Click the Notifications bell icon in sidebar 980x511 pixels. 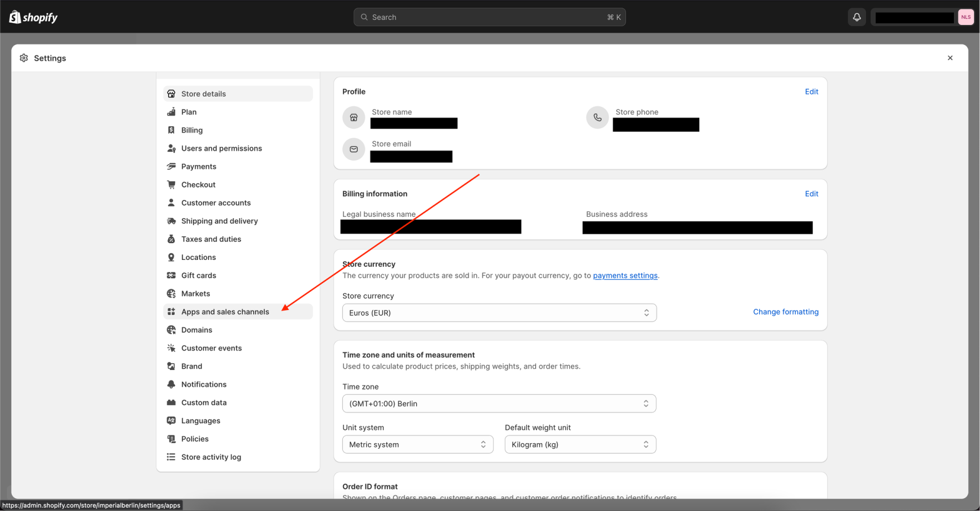tap(171, 384)
